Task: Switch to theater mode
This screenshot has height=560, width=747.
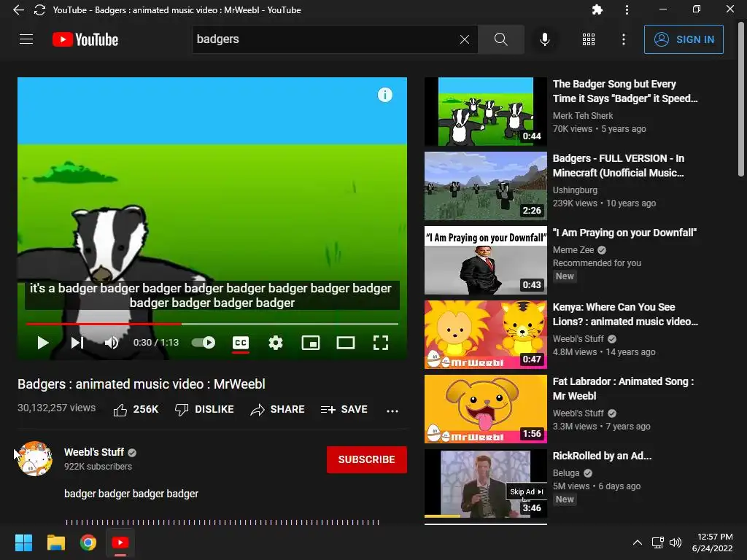Action: pyautogui.click(x=345, y=343)
